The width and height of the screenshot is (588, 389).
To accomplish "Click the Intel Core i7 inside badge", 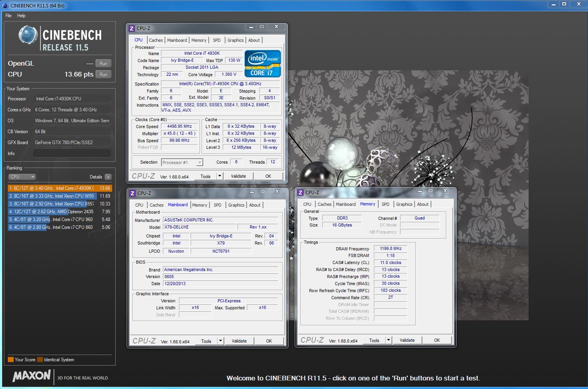I will [263, 64].
